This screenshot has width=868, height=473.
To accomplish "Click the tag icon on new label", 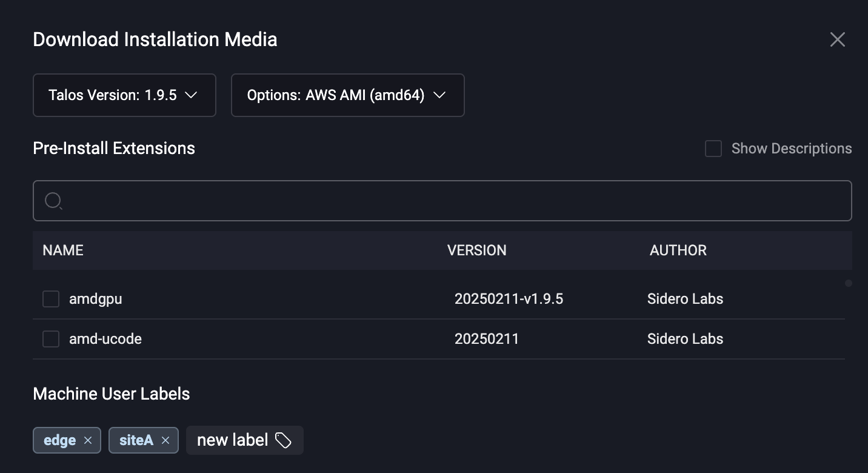I will (x=283, y=440).
